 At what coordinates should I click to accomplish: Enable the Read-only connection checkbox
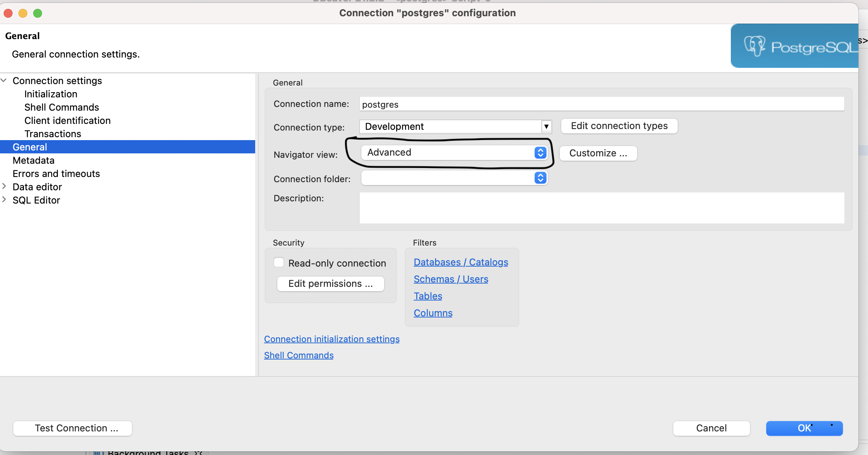point(278,263)
